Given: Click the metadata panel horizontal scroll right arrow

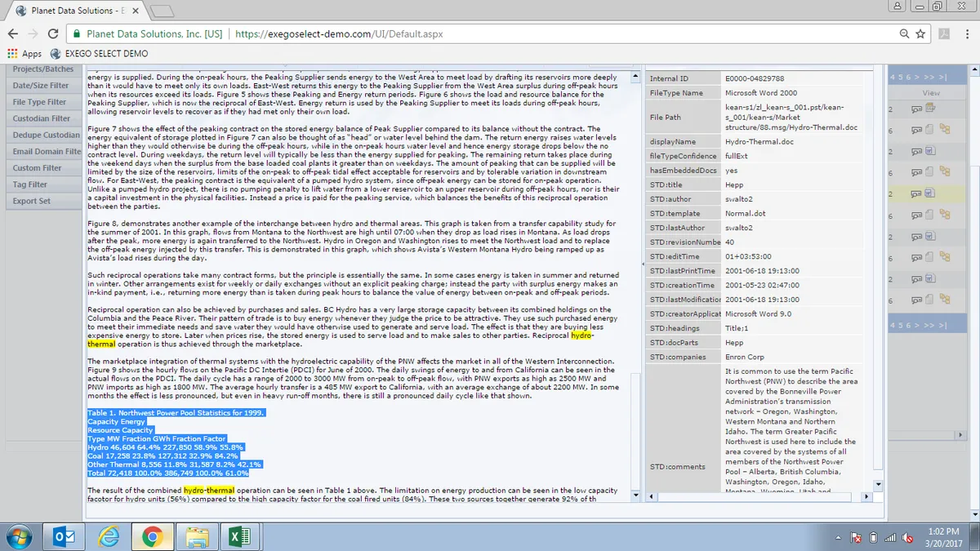Looking at the screenshot, I should click(x=866, y=495).
